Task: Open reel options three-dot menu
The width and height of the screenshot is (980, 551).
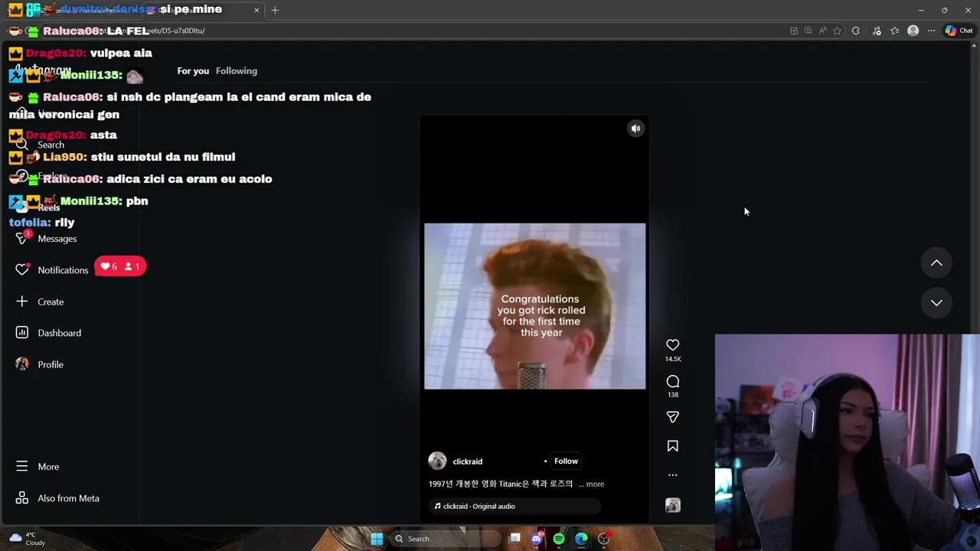Action: (673, 475)
